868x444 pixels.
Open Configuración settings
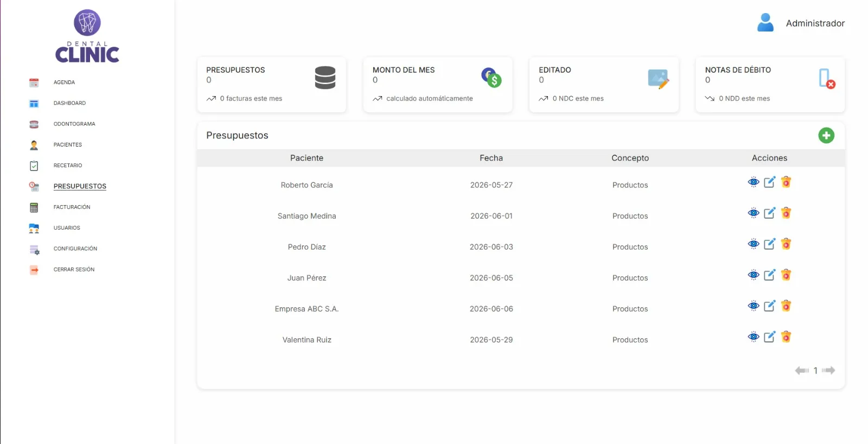pyautogui.click(x=75, y=249)
